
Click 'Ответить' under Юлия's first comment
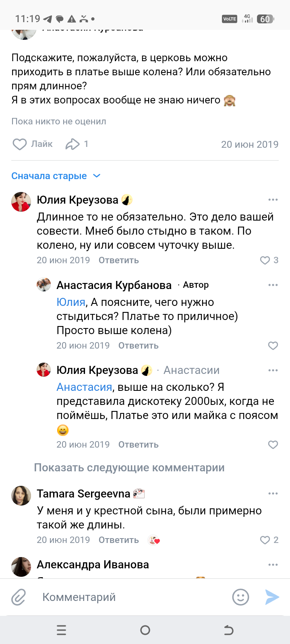118,260
